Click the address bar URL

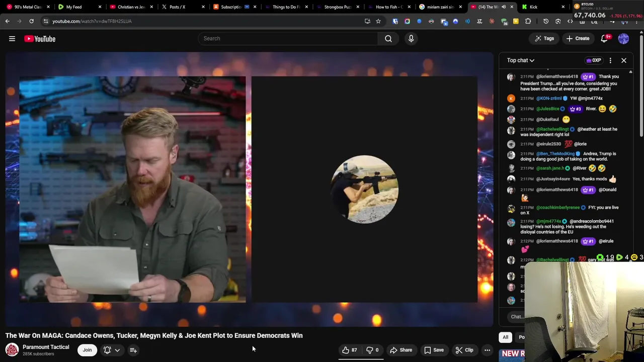coord(92,21)
